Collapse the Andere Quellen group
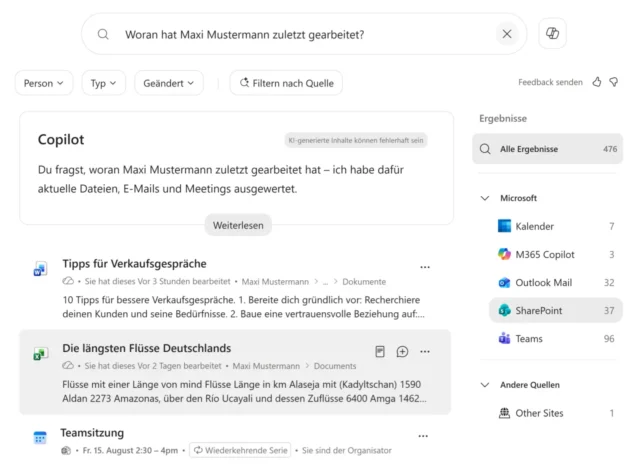 point(485,385)
